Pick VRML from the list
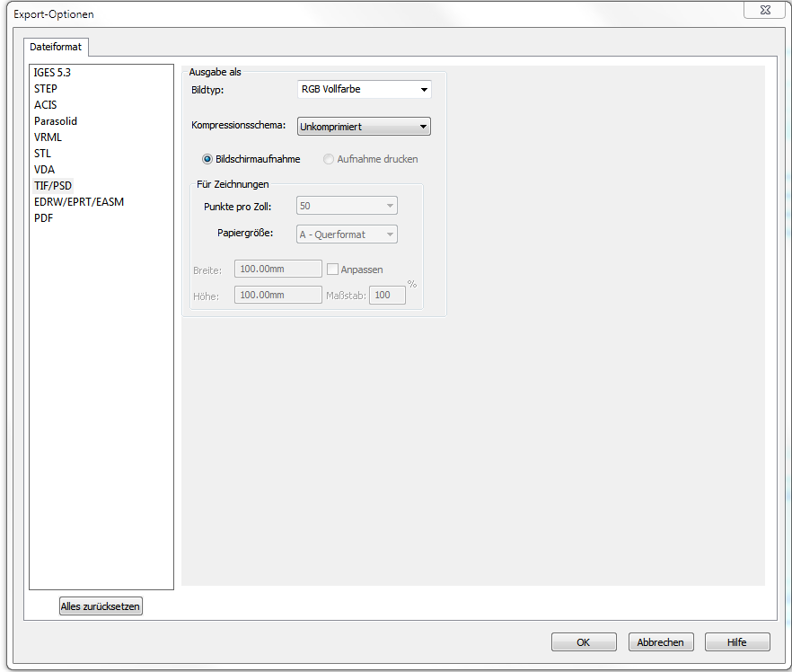792x672 pixels. (x=48, y=137)
